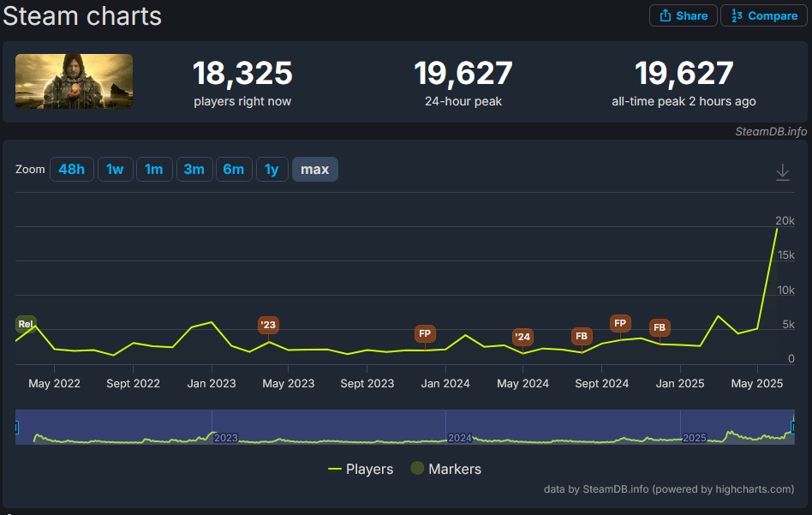The image size is (812, 515).
Task: Open the Compare button
Action: [764, 15]
